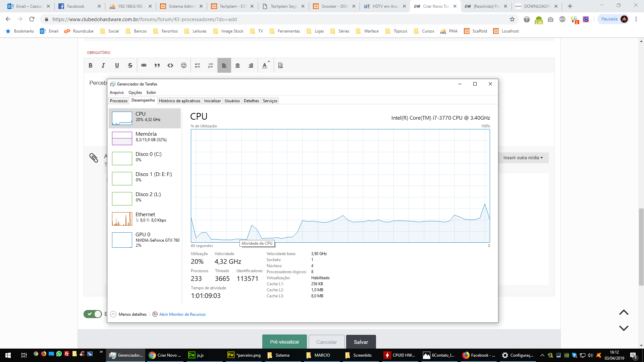Select the Memória performance panel
Screen dimensions: 644x362
pos(145,138)
